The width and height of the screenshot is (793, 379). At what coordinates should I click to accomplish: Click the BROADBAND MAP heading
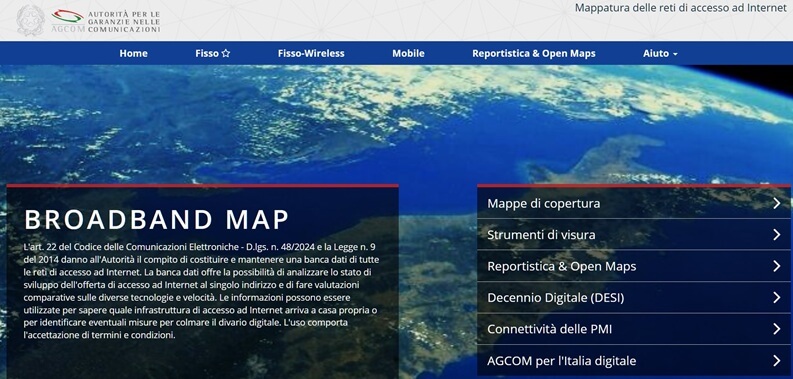click(x=156, y=219)
